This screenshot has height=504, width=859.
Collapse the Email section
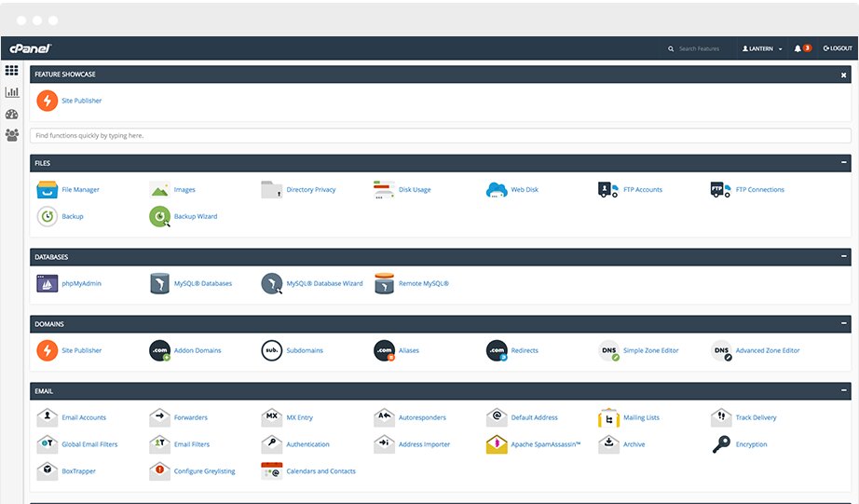(x=843, y=391)
